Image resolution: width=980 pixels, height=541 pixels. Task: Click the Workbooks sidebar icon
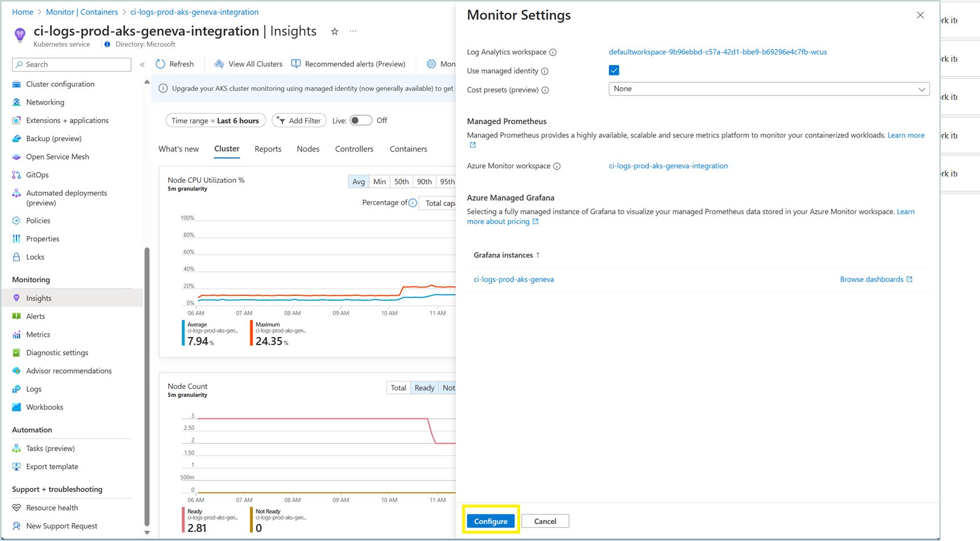[x=16, y=407]
